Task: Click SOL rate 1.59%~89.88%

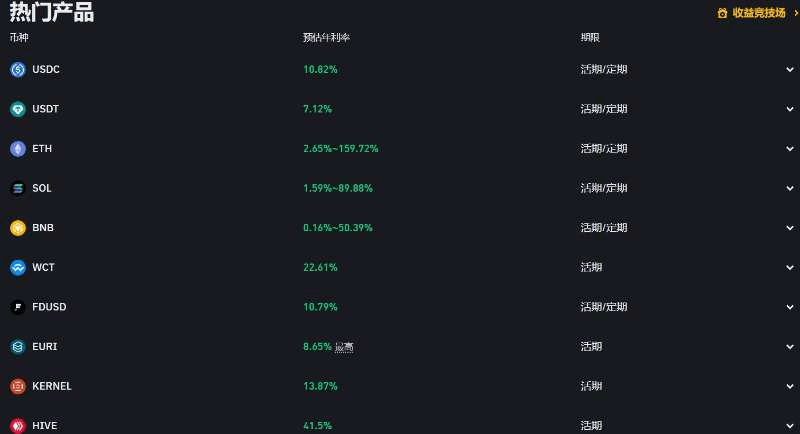Action: pos(338,188)
